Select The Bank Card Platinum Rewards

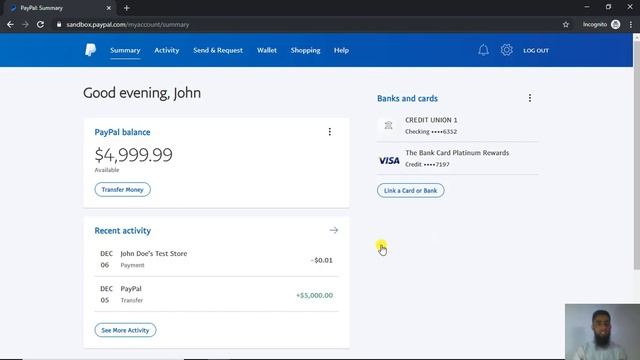[457, 158]
